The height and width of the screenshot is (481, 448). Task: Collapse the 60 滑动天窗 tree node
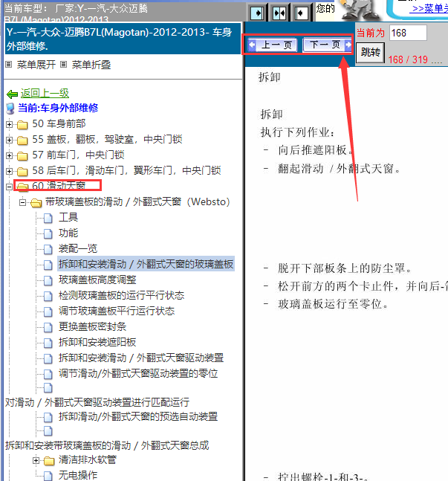pyautogui.click(x=9, y=187)
